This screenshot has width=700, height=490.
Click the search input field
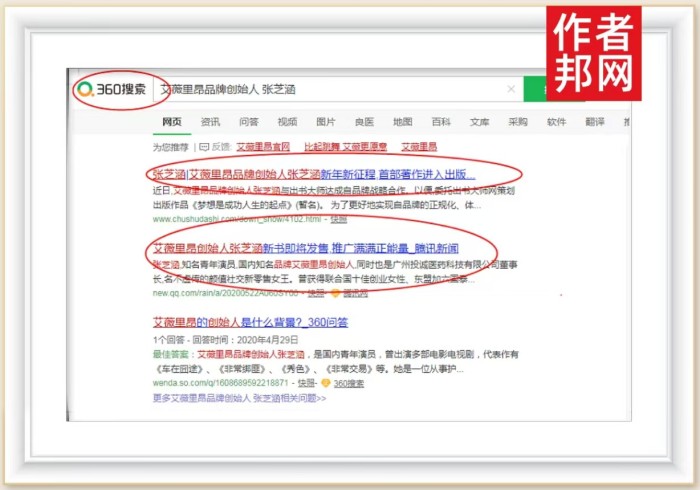click(330, 90)
